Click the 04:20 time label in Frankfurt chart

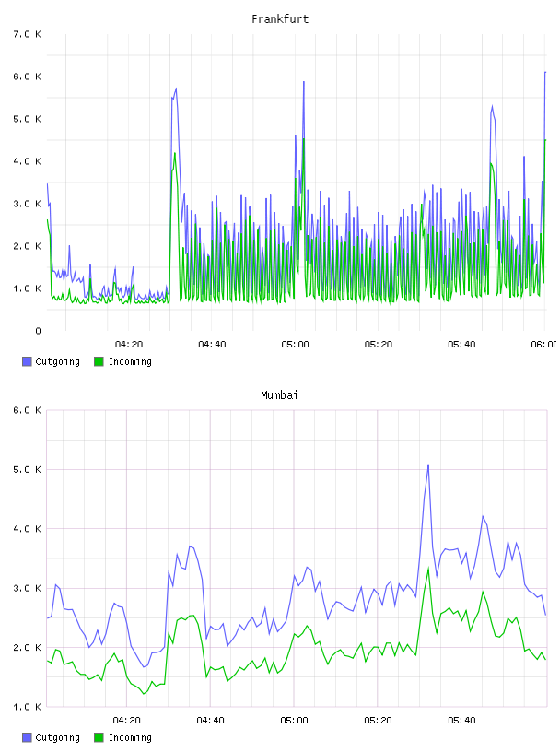pyautogui.click(x=129, y=345)
